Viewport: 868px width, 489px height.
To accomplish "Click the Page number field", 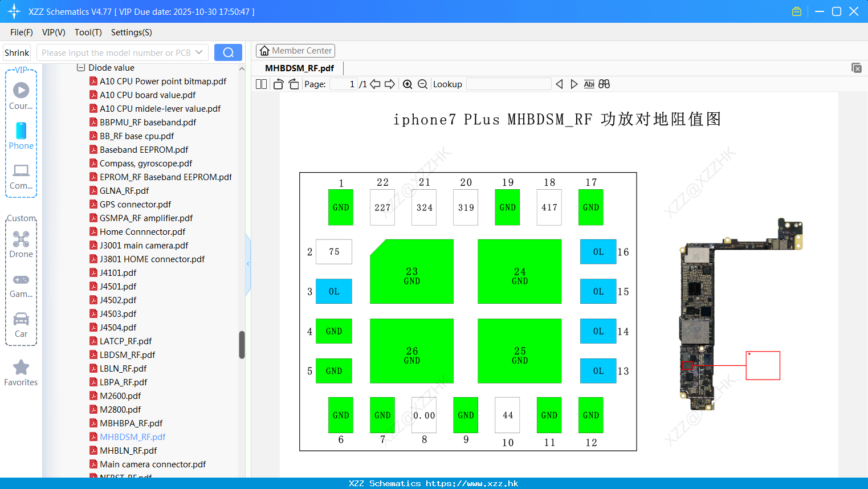I will [344, 84].
